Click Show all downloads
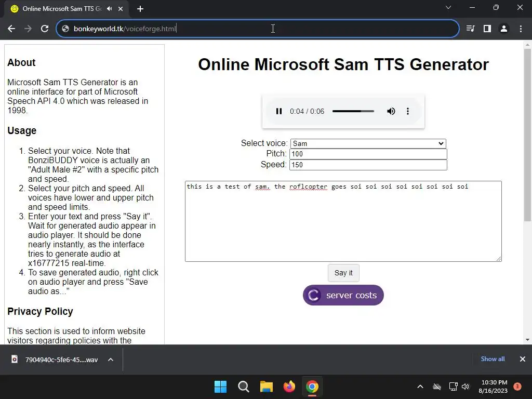The width and height of the screenshot is (532, 399). click(x=493, y=359)
